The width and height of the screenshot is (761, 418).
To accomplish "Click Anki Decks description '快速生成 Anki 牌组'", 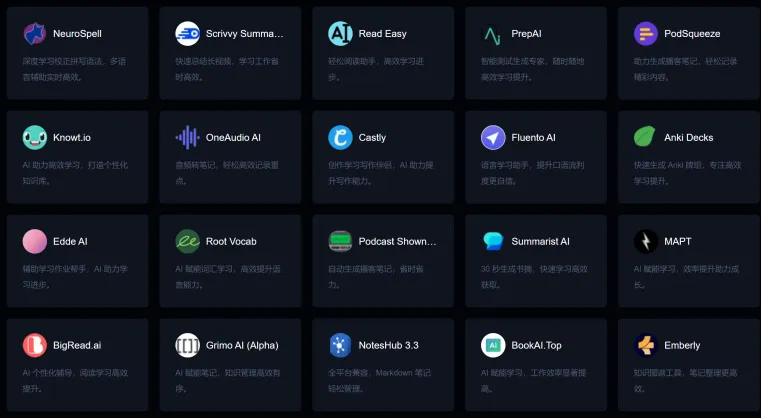I will click(669, 166).
